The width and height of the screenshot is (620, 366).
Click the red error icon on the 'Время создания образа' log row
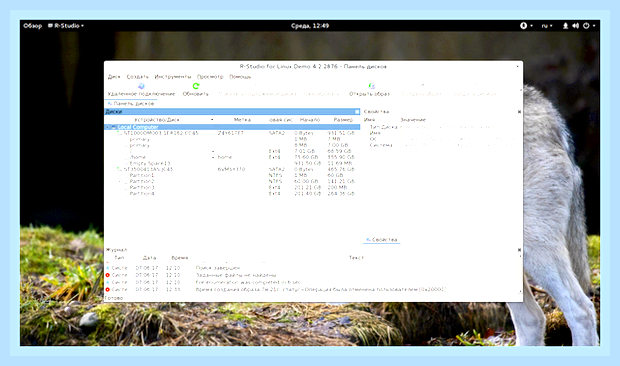pos(108,290)
